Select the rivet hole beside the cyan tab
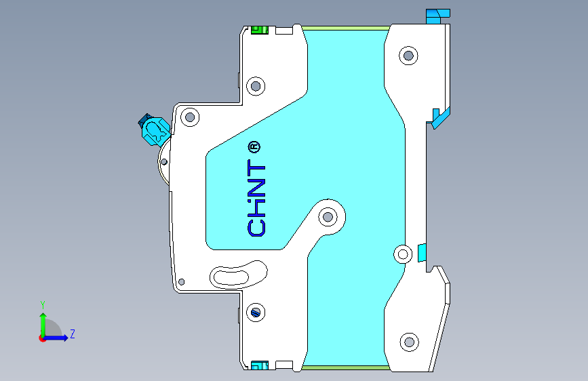 (x=403, y=254)
